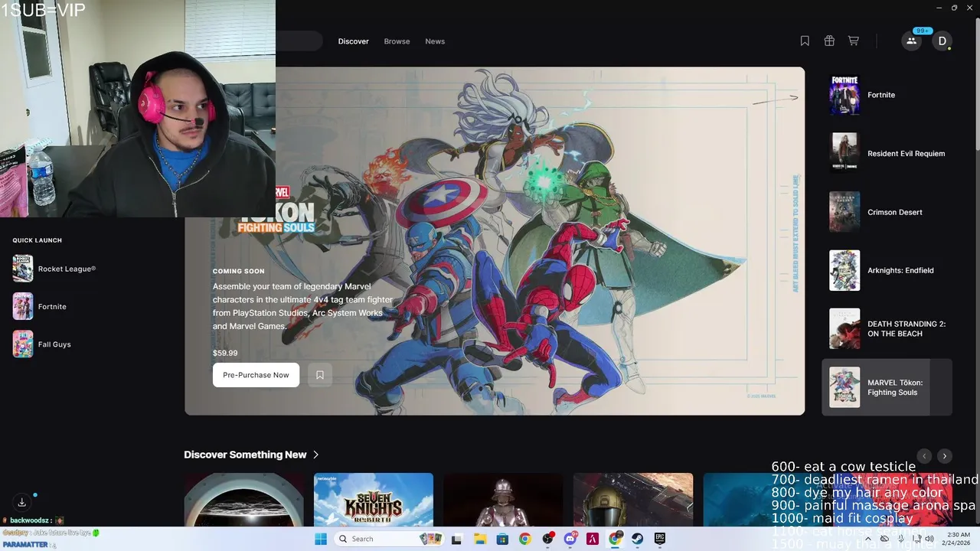
Task: Select Crimson Desert in featured list
Action: (887, 212)
